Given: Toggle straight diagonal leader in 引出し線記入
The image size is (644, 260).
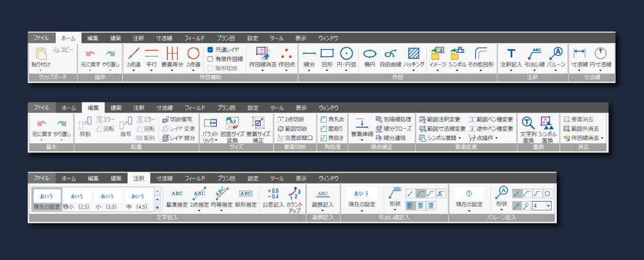Looking at the screenshot, I should (411, 193).
